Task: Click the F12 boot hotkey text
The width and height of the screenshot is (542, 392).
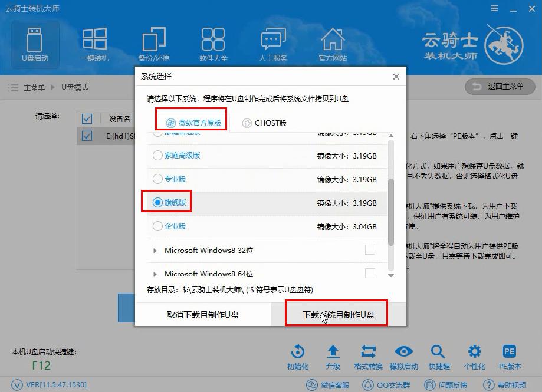Action: (41, 365)
